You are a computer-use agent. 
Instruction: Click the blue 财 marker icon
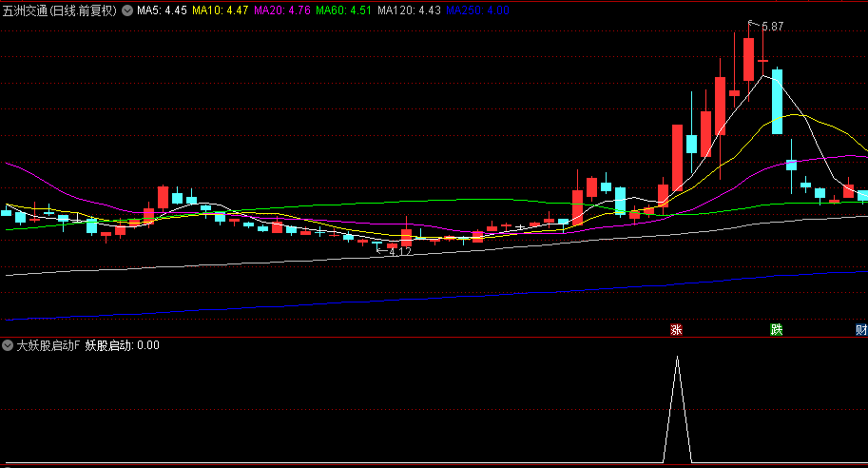[x=861, y=330]
